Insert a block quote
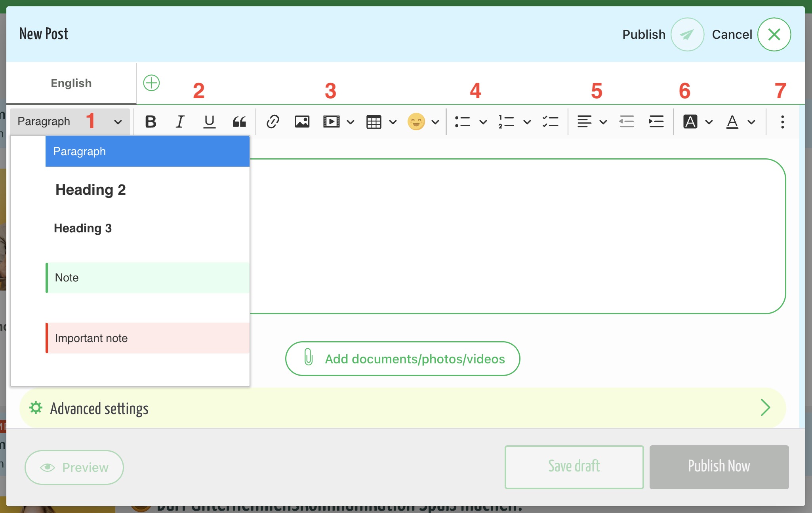The height and width of the screenshot is (513, 812). coord(239,122)
